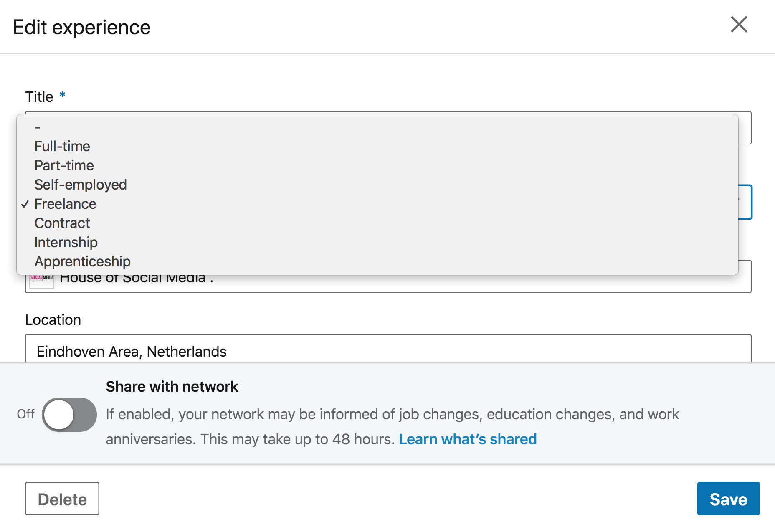Screen dimensions: 775x532
Task: Select Self-employed from the list
Action: pos(81,185)
